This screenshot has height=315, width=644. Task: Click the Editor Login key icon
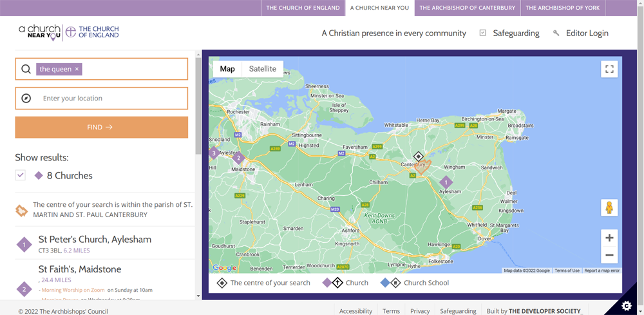point(556,33)
